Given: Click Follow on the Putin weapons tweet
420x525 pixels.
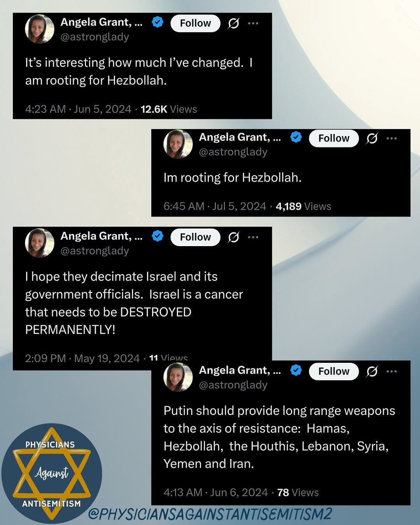Looking at the screenshot, I should click(x=334, y=371).
